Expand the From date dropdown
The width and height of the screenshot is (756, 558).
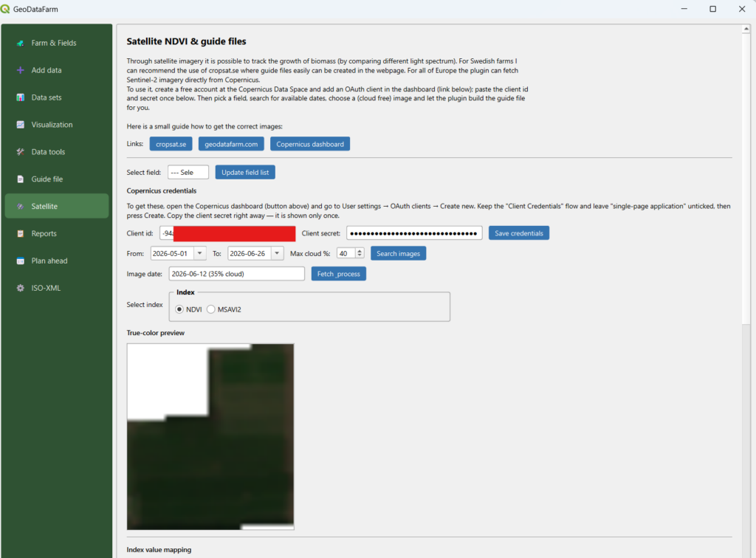tap(199, 253)
